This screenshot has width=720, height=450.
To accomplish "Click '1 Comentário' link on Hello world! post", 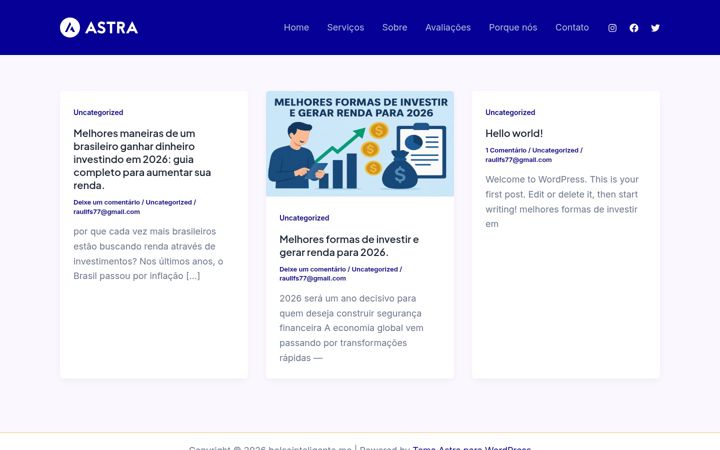I will (506, 150).
